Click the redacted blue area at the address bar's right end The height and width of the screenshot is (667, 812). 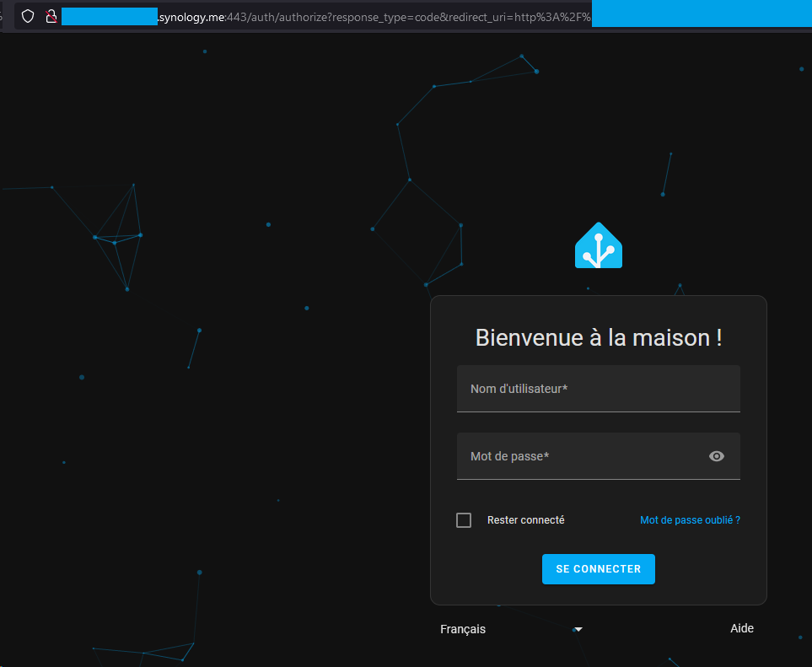(x=702, y=13)
